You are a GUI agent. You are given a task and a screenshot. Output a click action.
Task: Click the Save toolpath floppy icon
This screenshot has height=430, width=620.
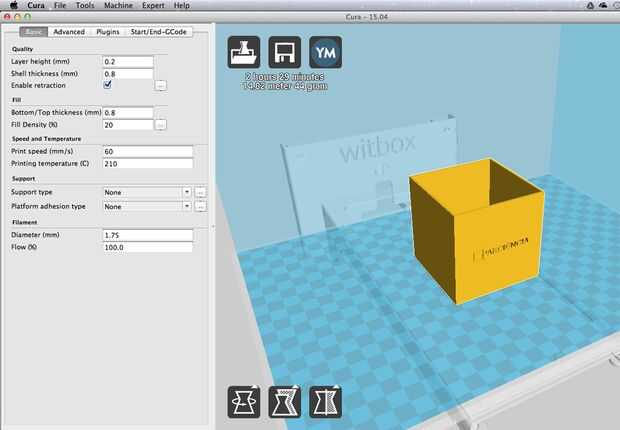285,52
